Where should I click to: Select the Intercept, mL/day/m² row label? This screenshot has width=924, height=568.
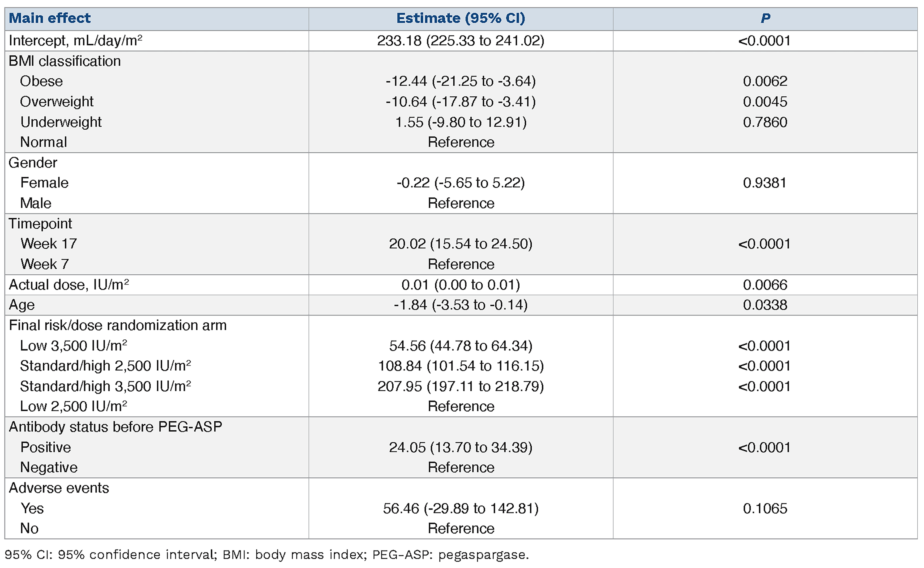point(76,41)
